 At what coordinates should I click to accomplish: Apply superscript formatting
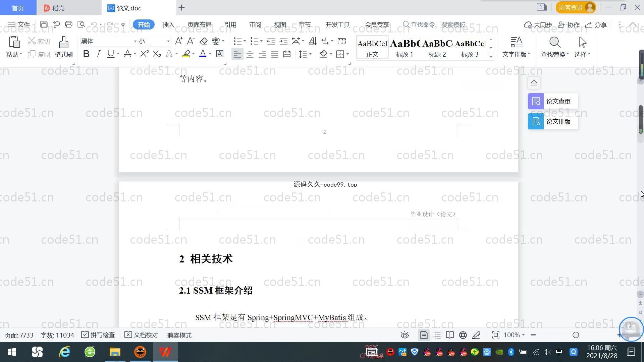tap(144, 54)
